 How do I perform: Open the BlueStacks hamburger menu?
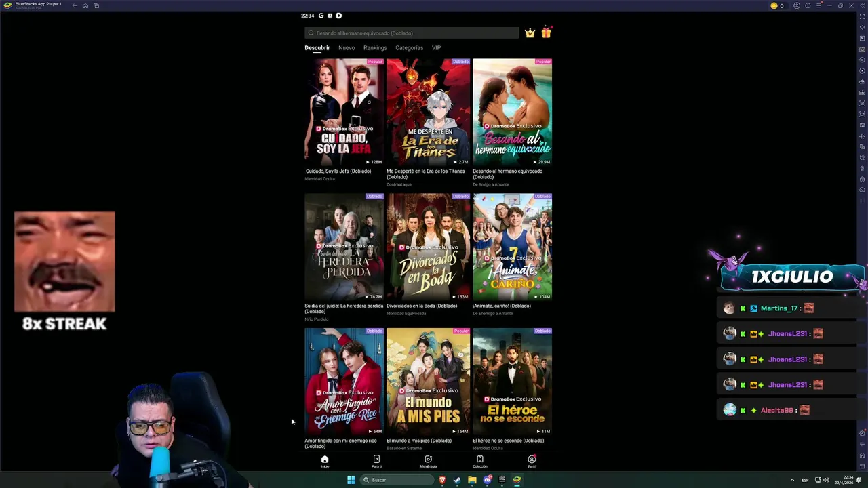[x=818, y=5]
